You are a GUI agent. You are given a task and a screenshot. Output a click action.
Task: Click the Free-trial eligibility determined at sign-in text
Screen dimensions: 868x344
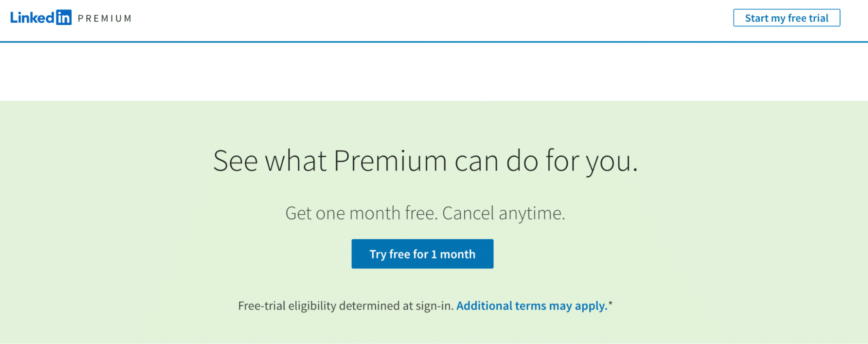pyautogui.click(x=346, y=306)
